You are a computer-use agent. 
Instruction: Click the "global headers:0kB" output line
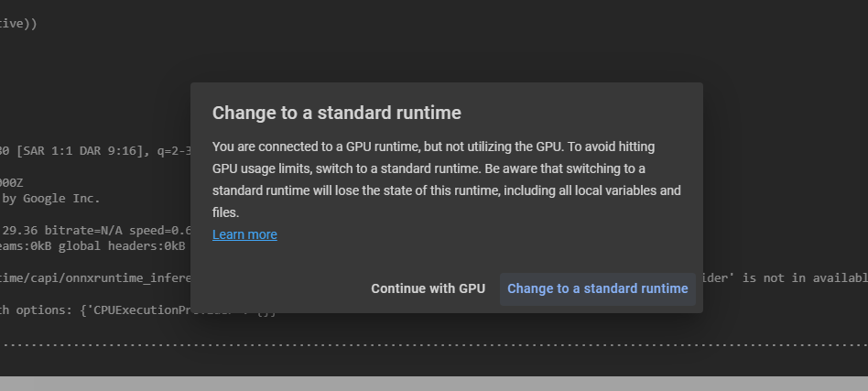coord(92,245)
